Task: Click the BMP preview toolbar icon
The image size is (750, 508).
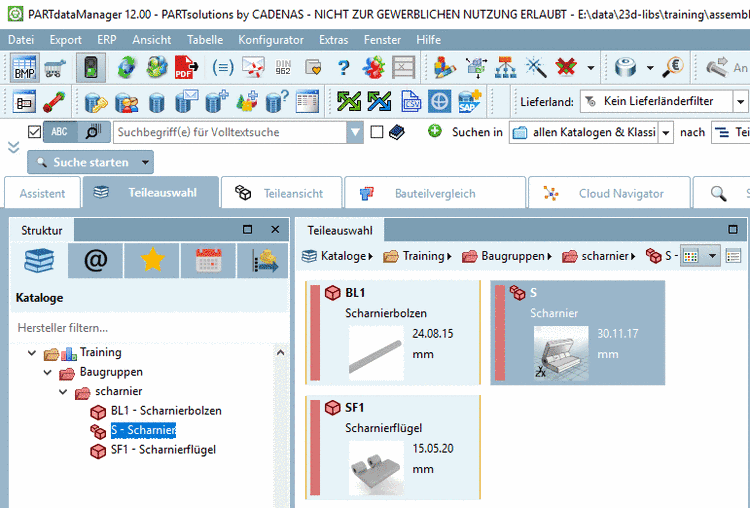Action: click(24, 67)
